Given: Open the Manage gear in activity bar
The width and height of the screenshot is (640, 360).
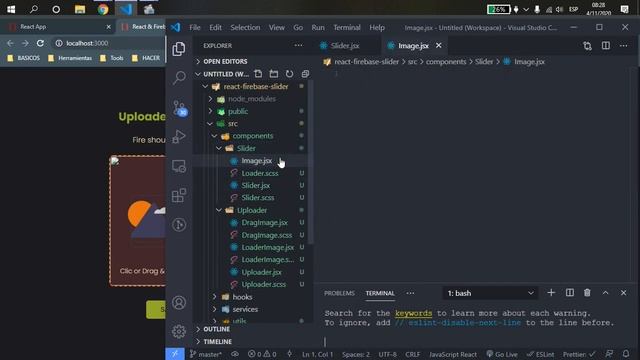Looking at the screenshot, I should [179, 331].
